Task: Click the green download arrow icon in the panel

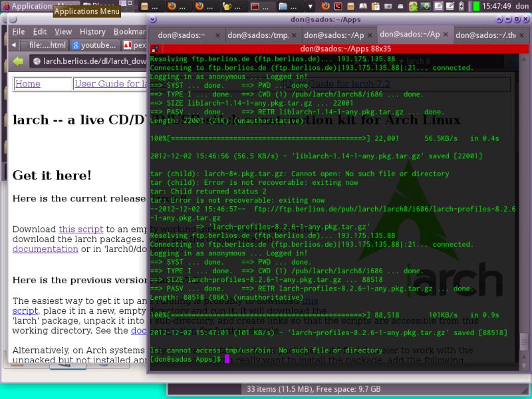Action: (426, 5)
